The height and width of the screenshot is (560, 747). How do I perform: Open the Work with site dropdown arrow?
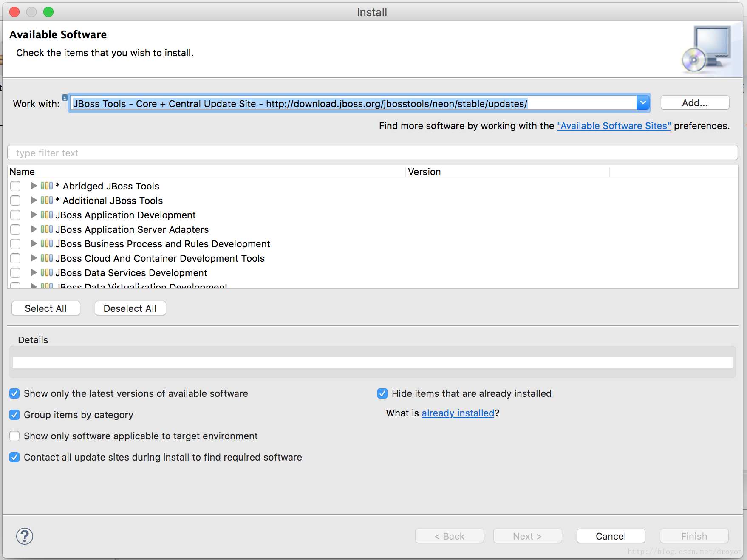pyautogui.click(x=643, y=103)
